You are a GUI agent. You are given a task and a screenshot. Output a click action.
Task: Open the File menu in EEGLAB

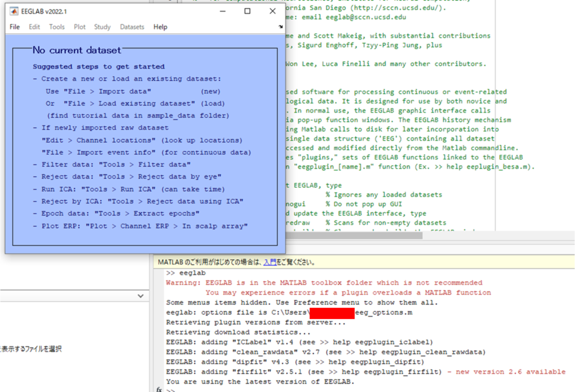(x=15, y=27)
